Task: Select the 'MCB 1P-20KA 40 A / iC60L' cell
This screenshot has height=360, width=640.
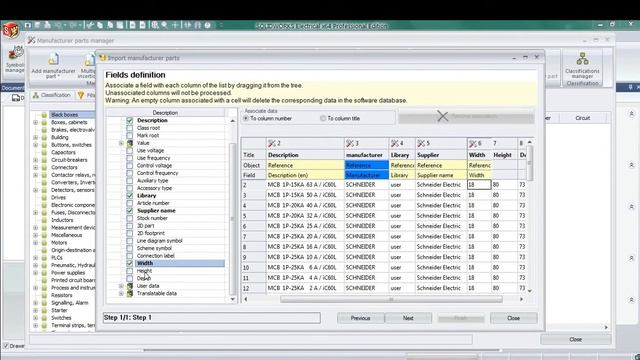Action: click(305, 205)
